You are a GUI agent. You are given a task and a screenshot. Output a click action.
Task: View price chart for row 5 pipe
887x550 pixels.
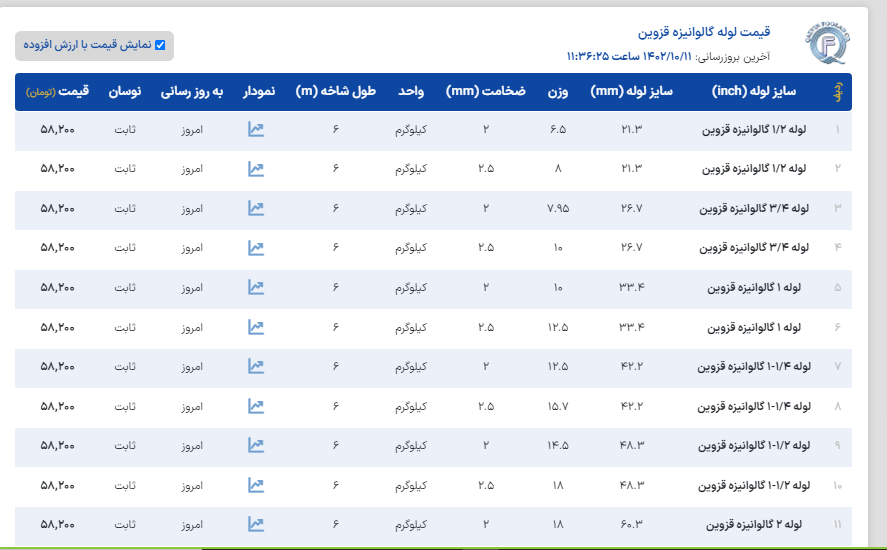coord(256,287)
